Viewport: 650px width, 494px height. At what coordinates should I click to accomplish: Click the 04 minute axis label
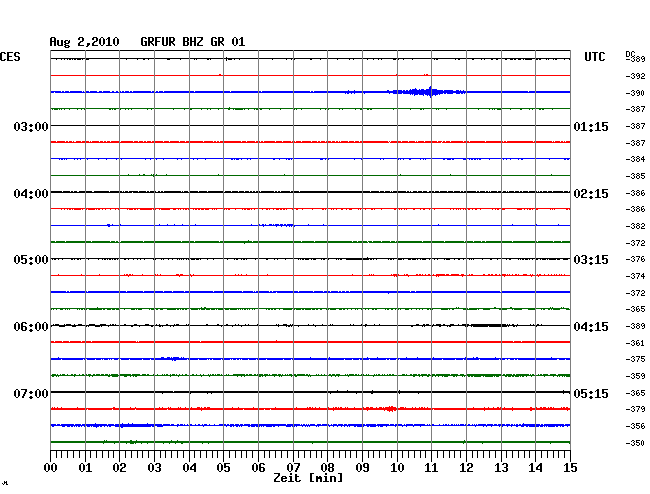pyautogui.click(x=189, y=468)
